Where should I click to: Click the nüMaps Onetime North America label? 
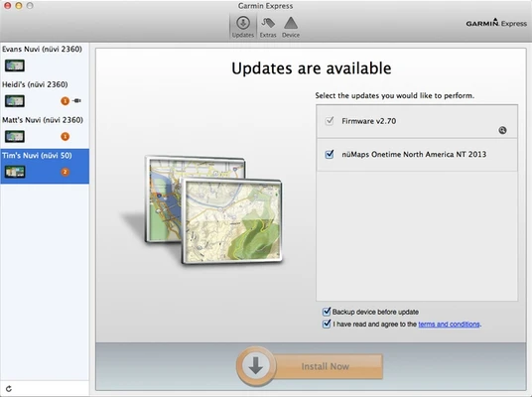click(x=414, y=155)
